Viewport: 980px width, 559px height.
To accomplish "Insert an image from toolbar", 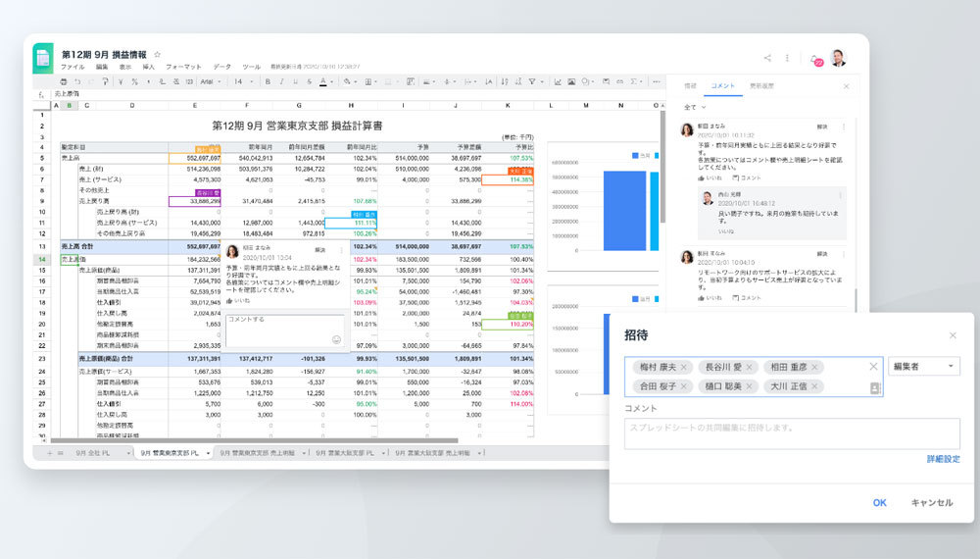I will click(571, 82).
